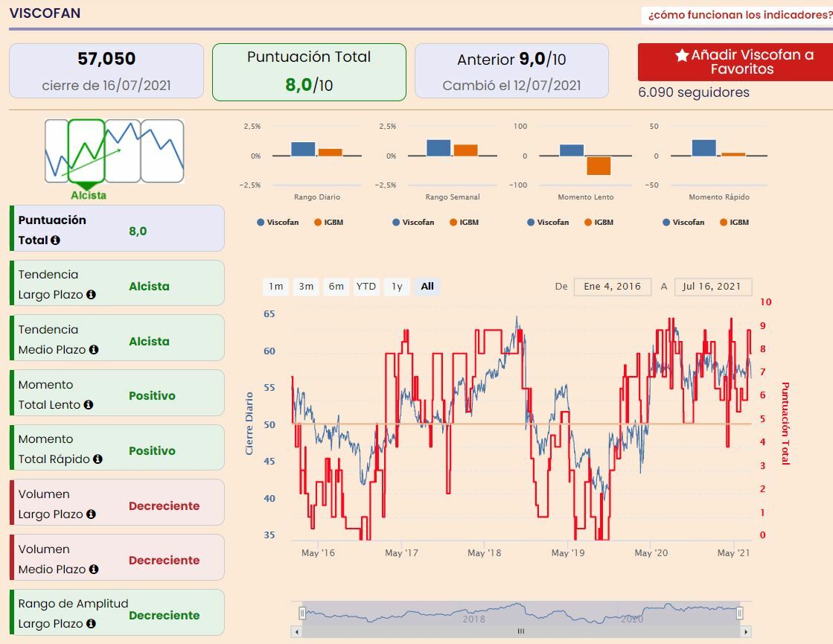833x644 pixels.
Task: Open info icon for Tendencia Largo Plazo
Action: (x=91, y=294)
